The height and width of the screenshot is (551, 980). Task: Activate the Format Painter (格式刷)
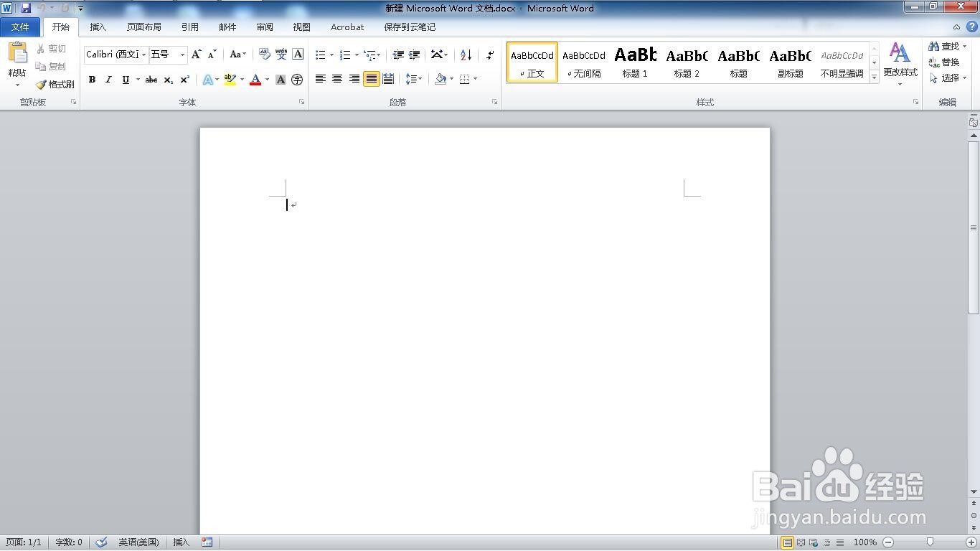pyautogui.click(x=55, y=84)
